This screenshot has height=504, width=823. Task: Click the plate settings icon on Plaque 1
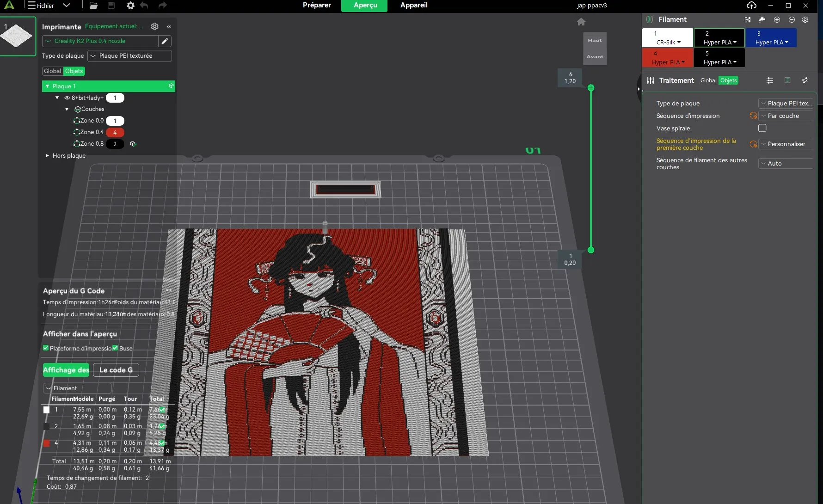pos(171,86)
